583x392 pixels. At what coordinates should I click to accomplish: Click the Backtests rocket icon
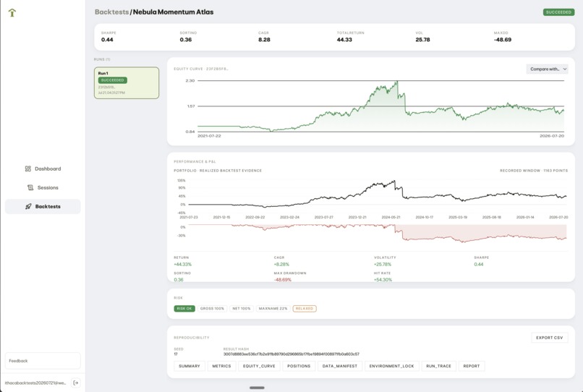coord(28,206)
